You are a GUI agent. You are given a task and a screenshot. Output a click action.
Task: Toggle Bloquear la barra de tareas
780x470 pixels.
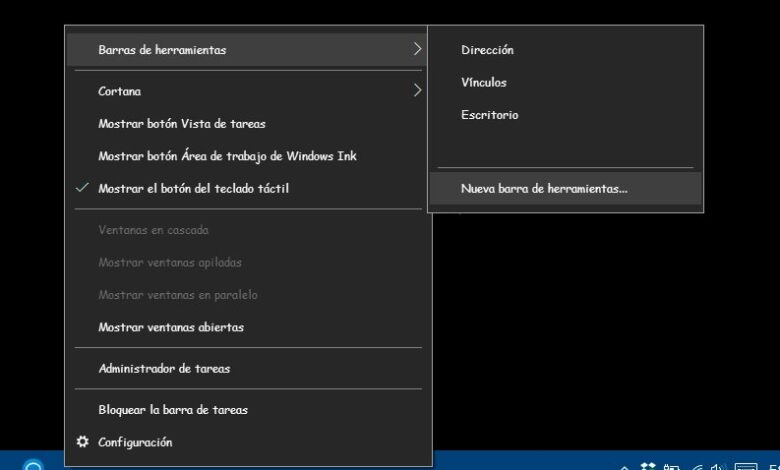click(x=246, y=409)
